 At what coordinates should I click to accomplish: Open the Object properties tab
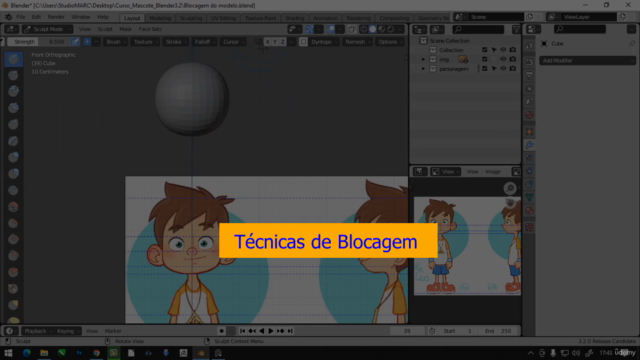click(529, 132)
